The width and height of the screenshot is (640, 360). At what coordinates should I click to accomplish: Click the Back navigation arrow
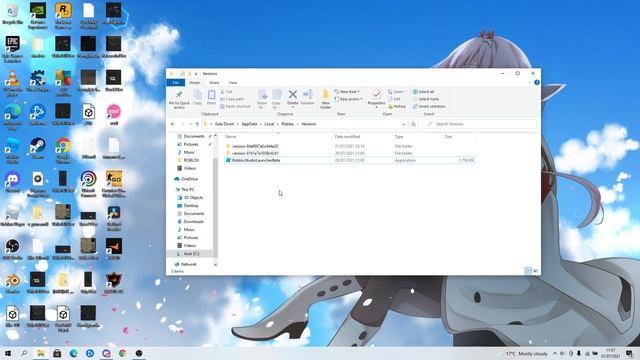[173, 124]
